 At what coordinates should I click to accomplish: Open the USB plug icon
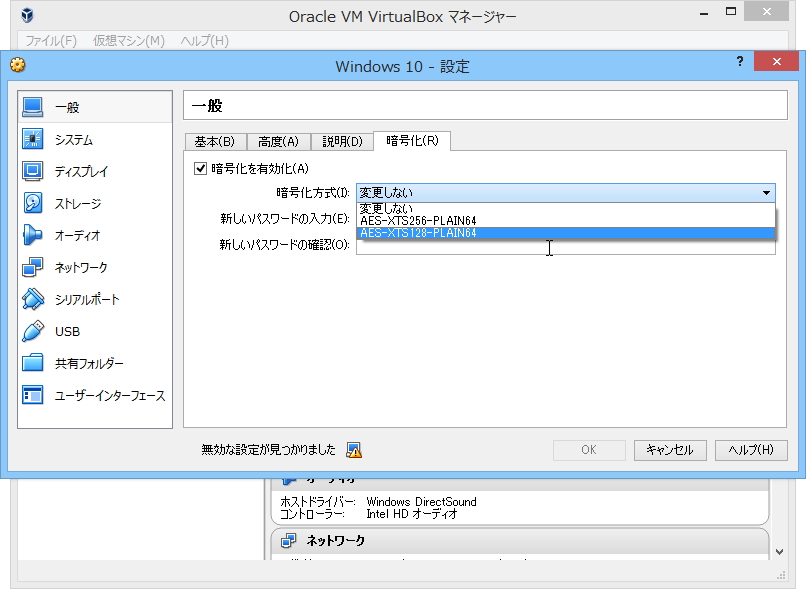click(32, 331)
